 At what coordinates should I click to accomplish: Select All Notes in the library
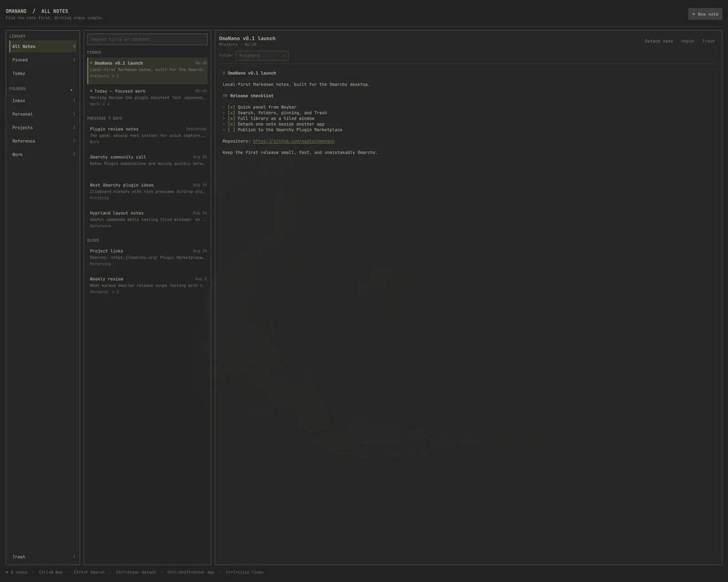point(42,47)
